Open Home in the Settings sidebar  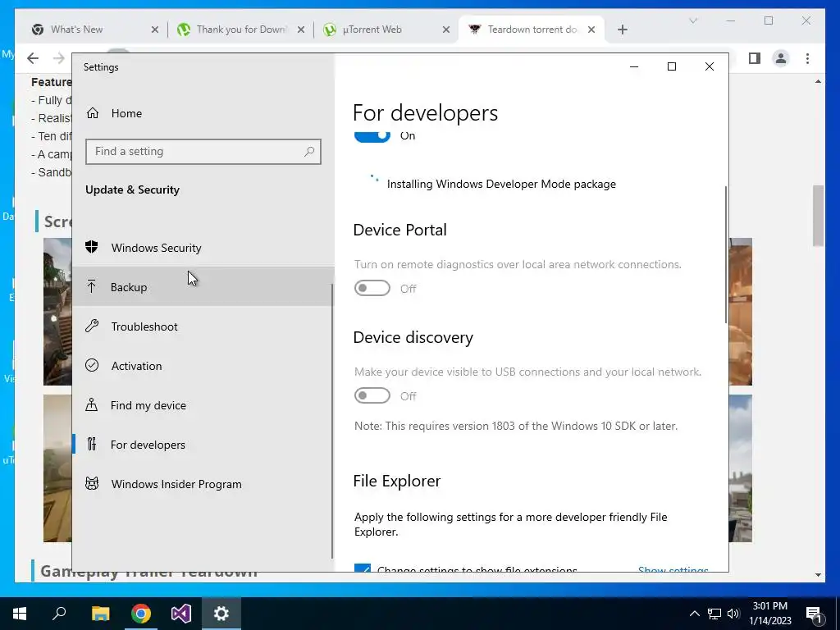point(126,113)
